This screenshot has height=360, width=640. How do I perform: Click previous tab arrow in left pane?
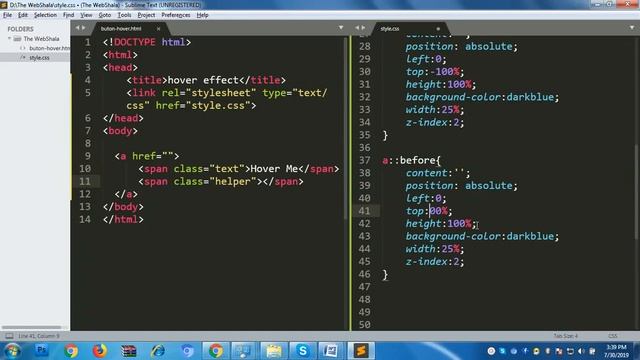pyautogui.click(x=77, y=28)
